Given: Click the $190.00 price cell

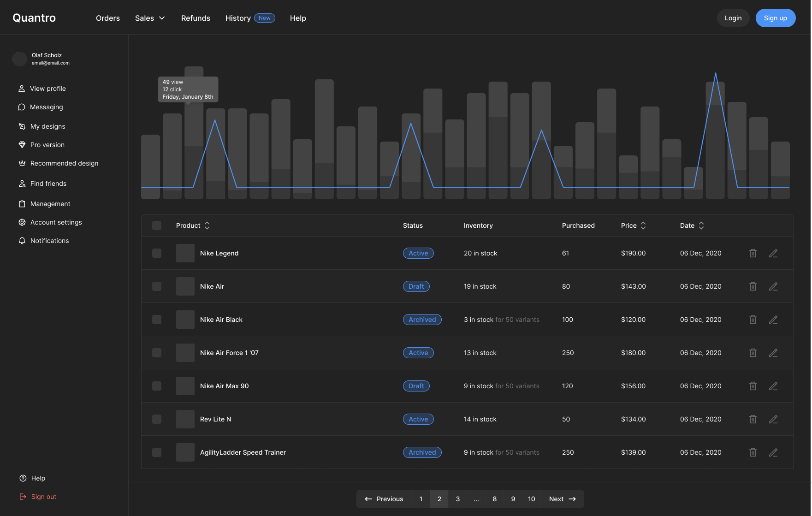Looking at the screenshot, I should pyautogui.click(x=633, y=253).
